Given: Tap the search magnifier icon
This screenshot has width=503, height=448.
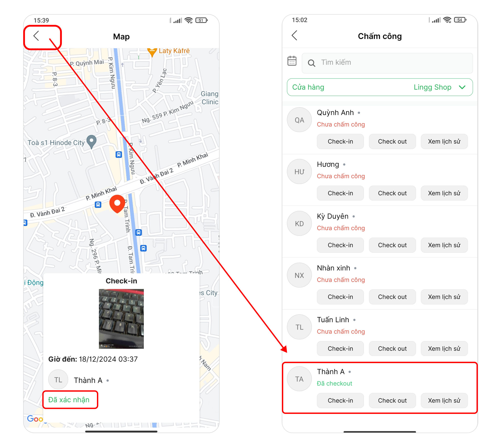Looking at the screenshot, I should (311, 63).
